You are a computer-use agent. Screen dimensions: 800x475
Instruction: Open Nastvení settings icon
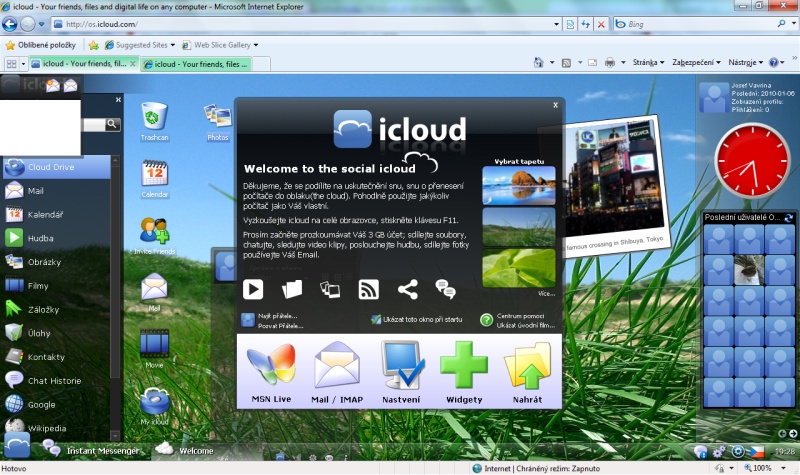click(x=402, y=372)
